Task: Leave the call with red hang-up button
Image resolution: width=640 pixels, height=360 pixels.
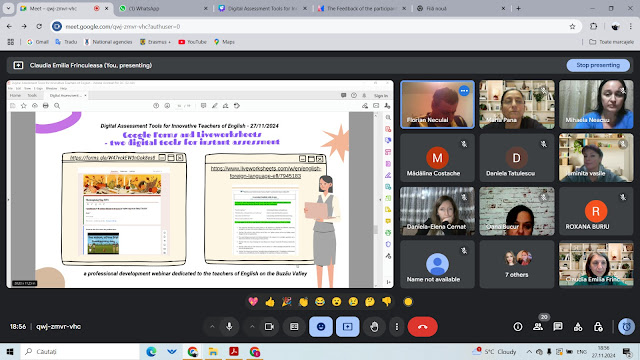Action: coord(422,327)
